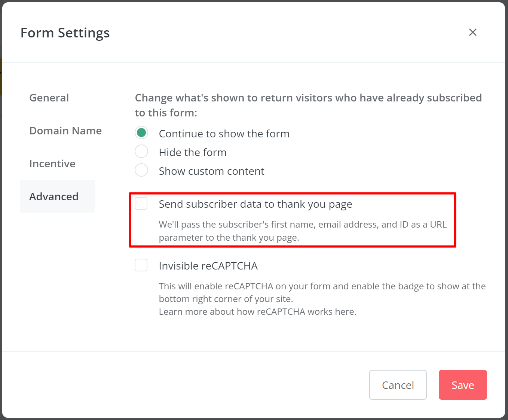Open the General settings tab
The height and width of the screenshot is (420, 508).
(49, 98)
